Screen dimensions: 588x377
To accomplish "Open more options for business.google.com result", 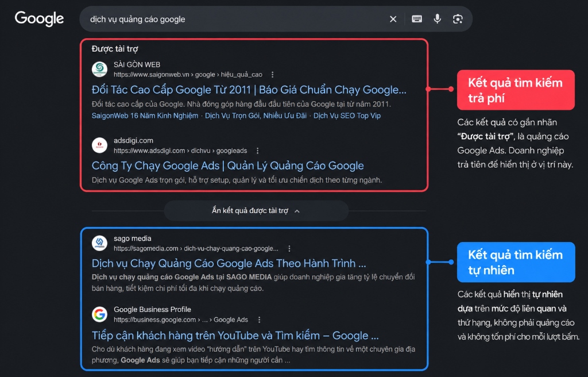I will (259, 320).
